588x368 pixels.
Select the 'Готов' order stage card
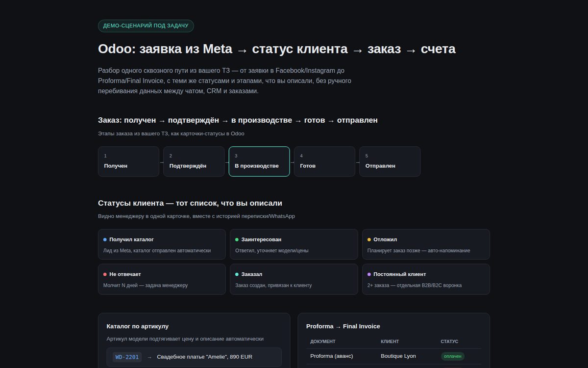tap(324, 161)
